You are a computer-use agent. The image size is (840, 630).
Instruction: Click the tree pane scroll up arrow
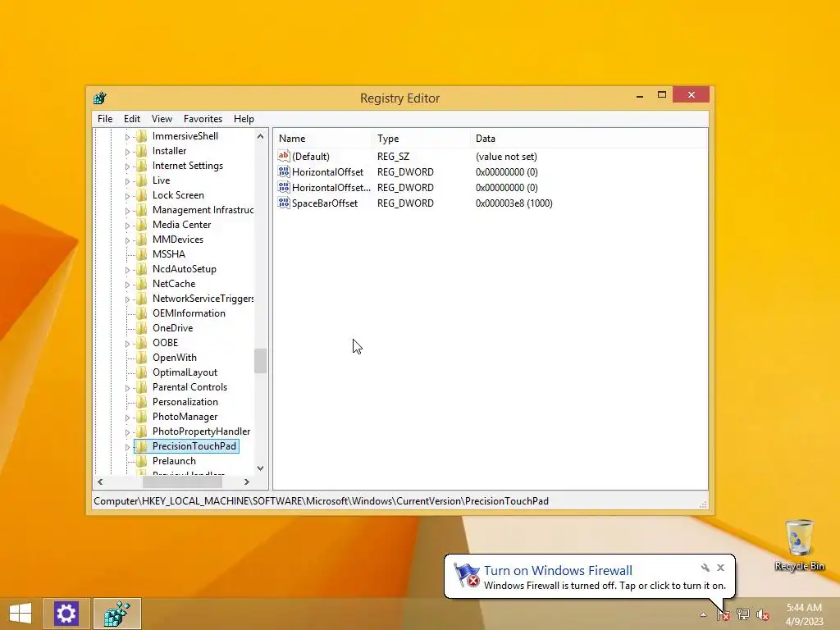click(260, 136)
